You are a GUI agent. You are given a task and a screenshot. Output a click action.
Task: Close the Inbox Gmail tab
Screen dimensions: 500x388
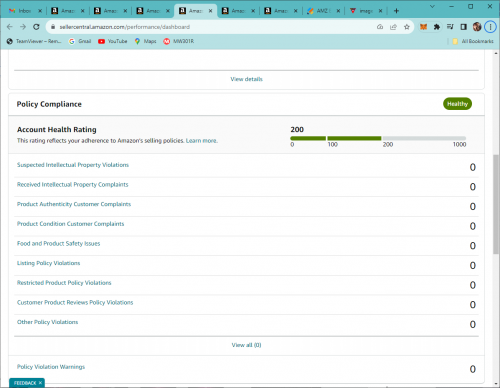click(x=40, y=11)
